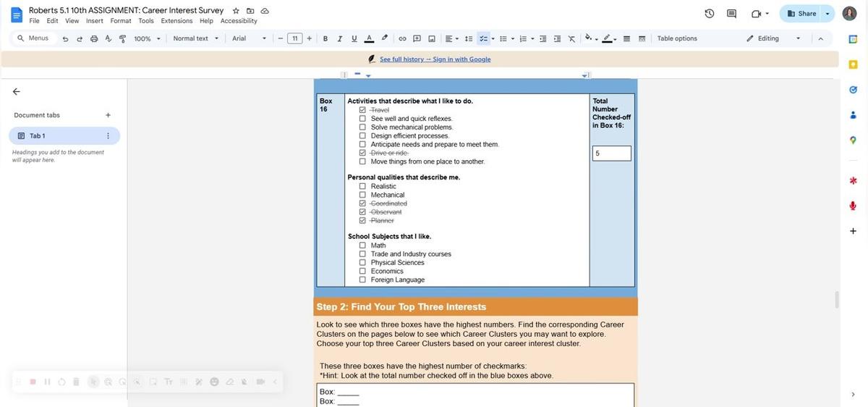Add a comment from toolbar icon
Viewport: 868px width, 407px height.
coord(417,38)
